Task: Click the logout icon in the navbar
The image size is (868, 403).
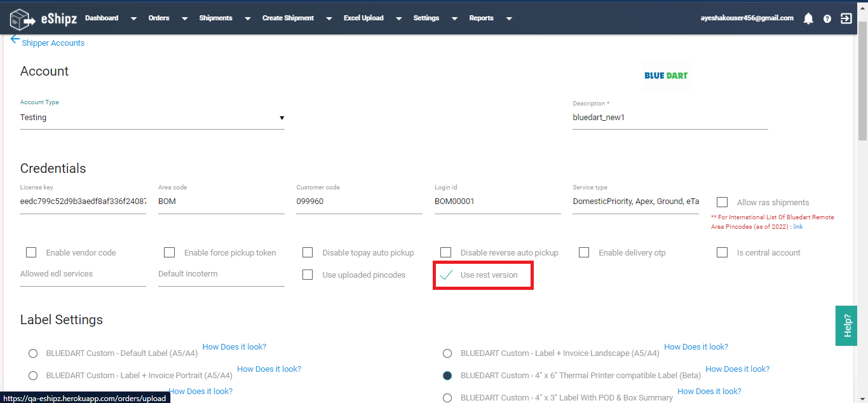Action: (846, 18)
